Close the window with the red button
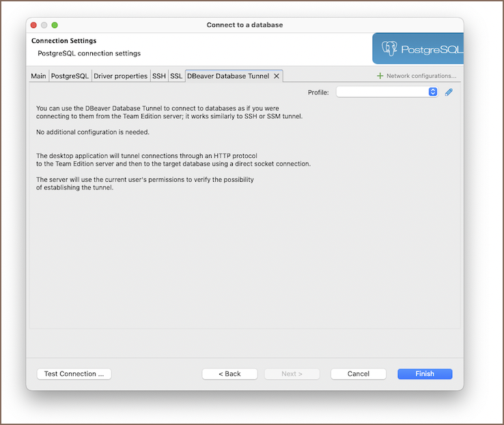Viewport: 504px width, 425px height. pos(33,25)
